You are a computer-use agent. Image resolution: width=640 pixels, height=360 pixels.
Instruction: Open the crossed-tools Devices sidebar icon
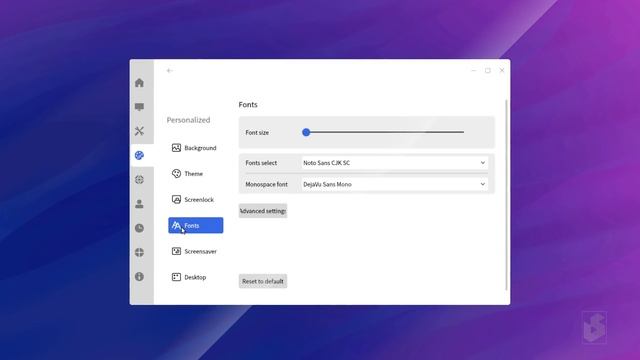pos(139,131)
